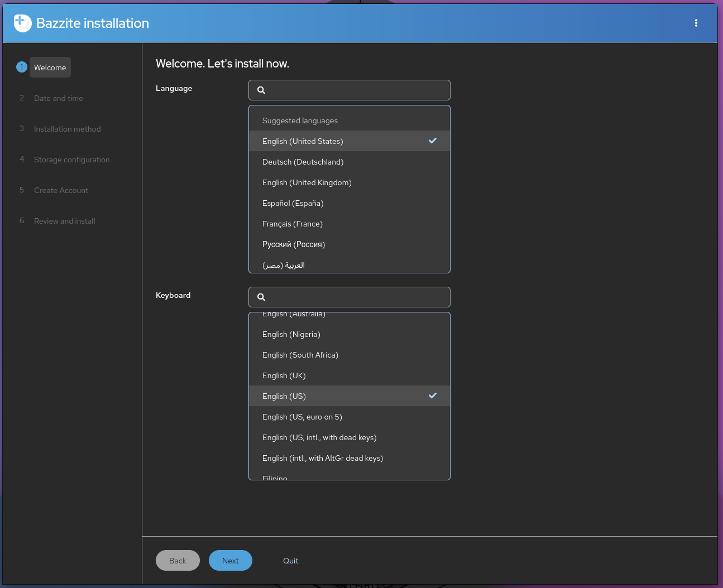The width and height of the screenshot is (723, 588).
Task: Click the Next button
Action: [230, 560]
